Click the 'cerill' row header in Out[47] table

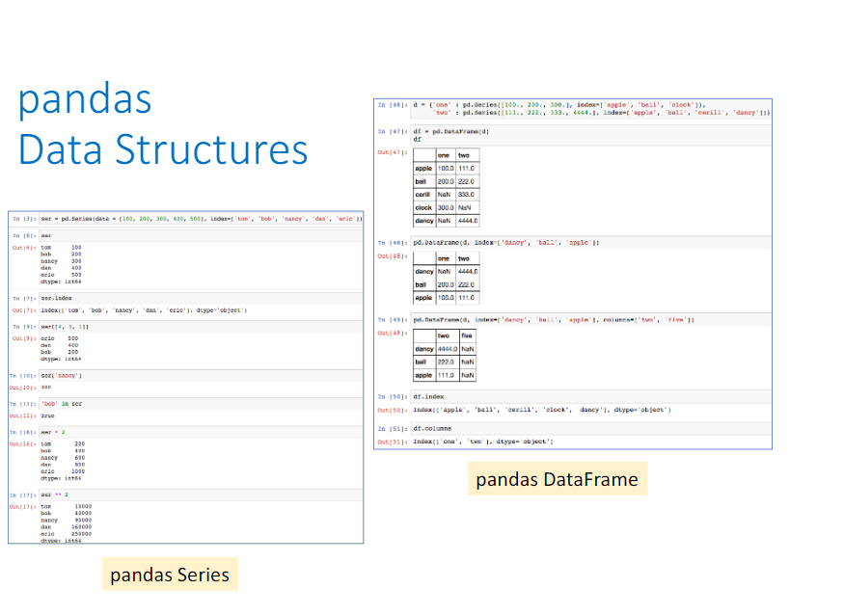point(424,194)
